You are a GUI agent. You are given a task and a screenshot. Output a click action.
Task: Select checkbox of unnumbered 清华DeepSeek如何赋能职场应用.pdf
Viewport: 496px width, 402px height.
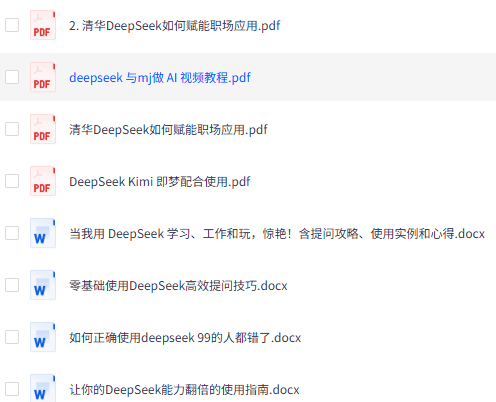pyautogui.click(x=12, y=129)
